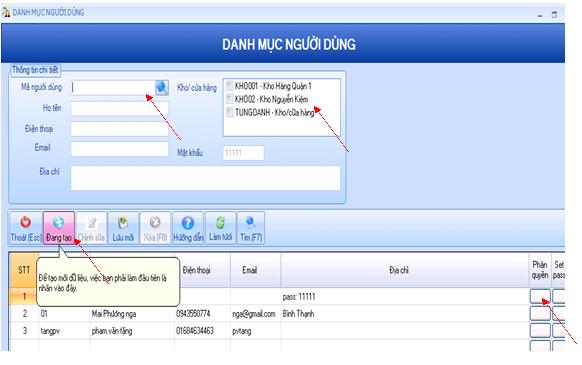The height and width of the screenshot is (365, 582).
Task: Click into the Điện thoại text field
Action: pos(120,129)
